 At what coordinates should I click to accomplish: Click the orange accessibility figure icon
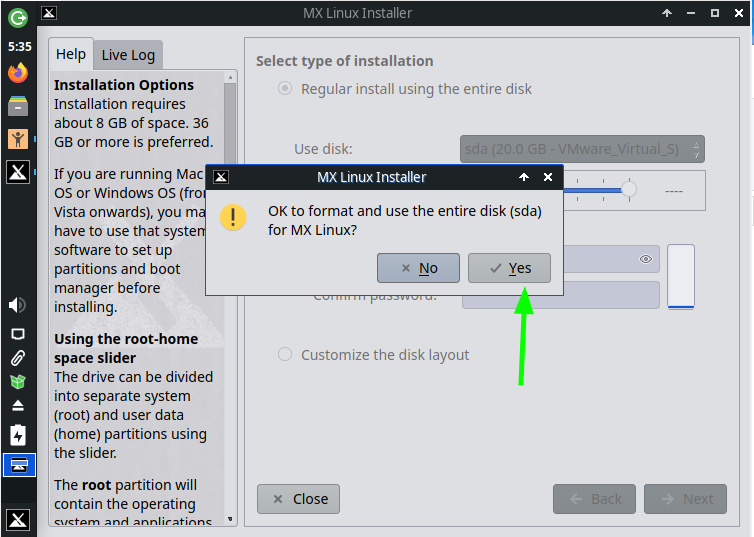click(x=18, y=139)
